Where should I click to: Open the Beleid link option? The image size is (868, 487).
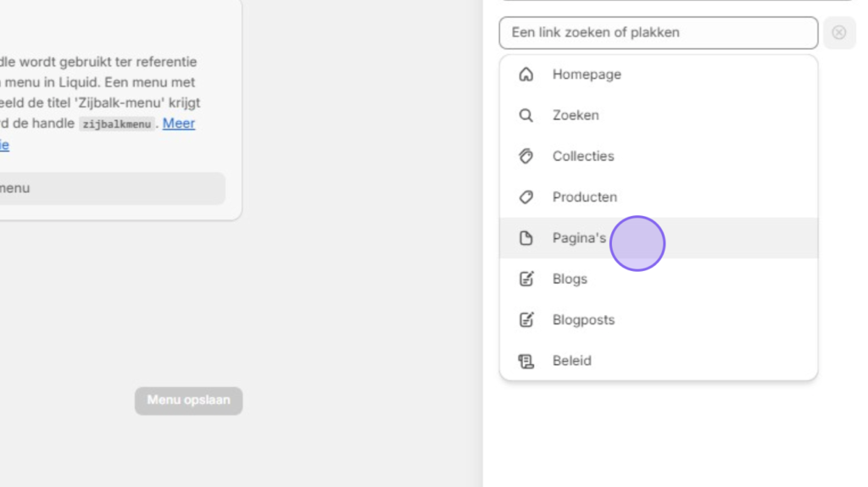coord(658,361)
